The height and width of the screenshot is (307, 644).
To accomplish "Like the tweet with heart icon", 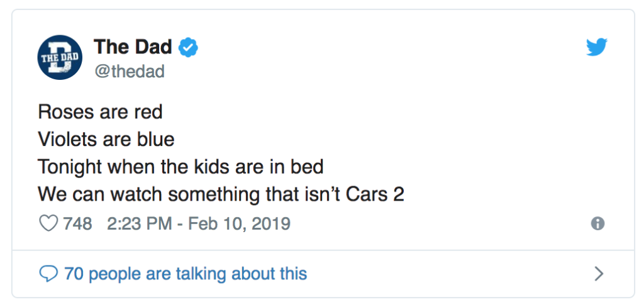I will point(48,224).
